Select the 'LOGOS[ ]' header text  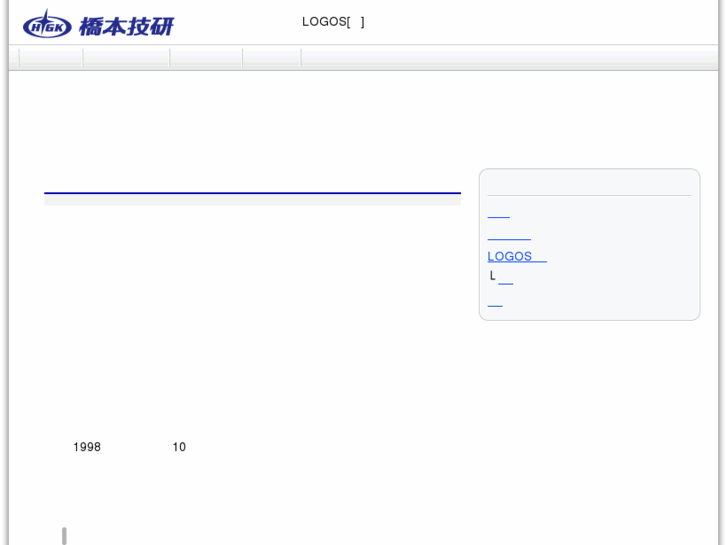[333, 22]
